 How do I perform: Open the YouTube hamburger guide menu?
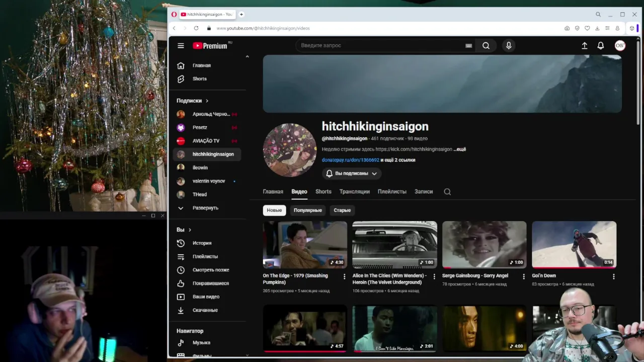(181, 46)
